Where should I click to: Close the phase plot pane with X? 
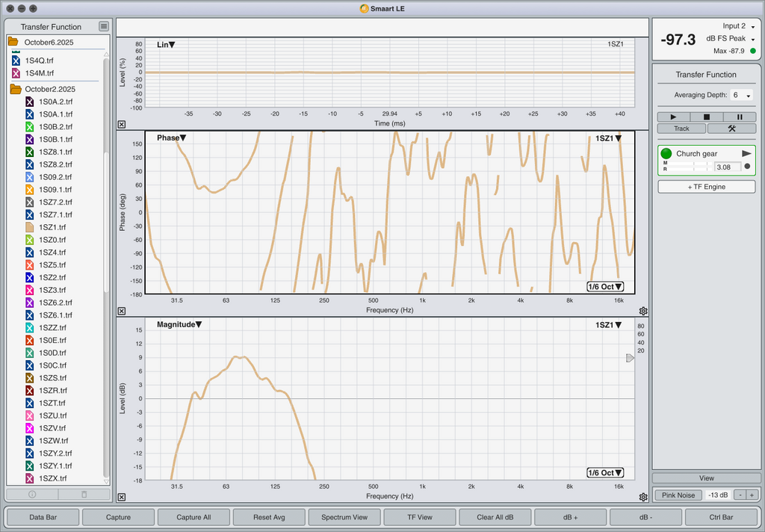(122, 312)
